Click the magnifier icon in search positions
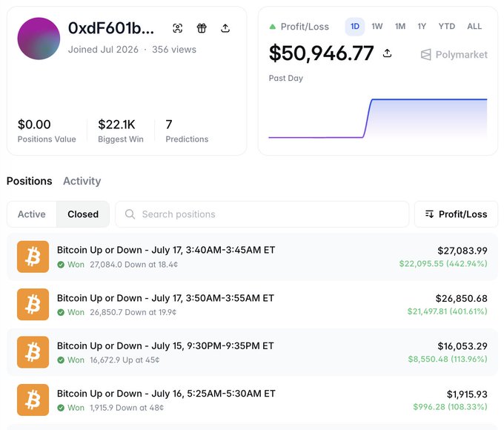Viewport: 504px width, 430px height. point(130,214)
